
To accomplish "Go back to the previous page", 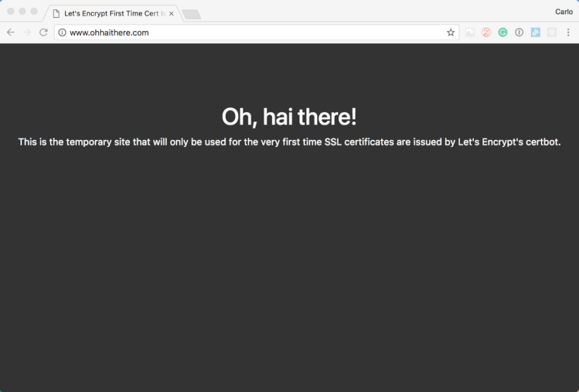I will click(11, 32).
